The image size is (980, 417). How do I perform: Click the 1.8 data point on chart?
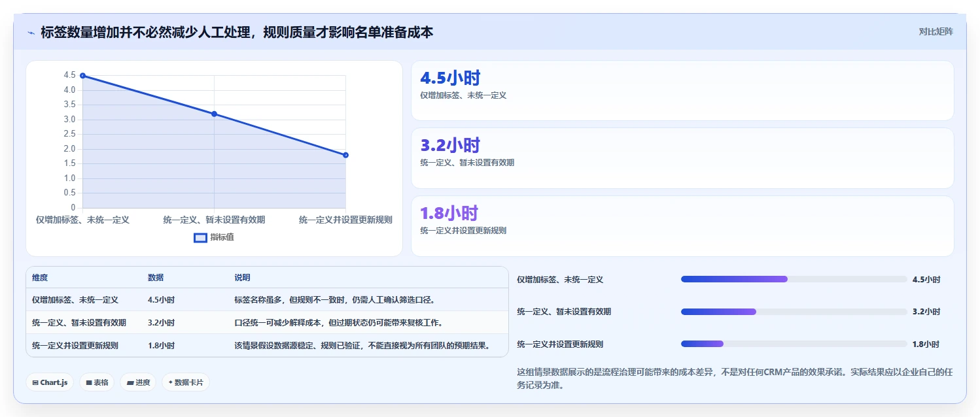[345, 155]
